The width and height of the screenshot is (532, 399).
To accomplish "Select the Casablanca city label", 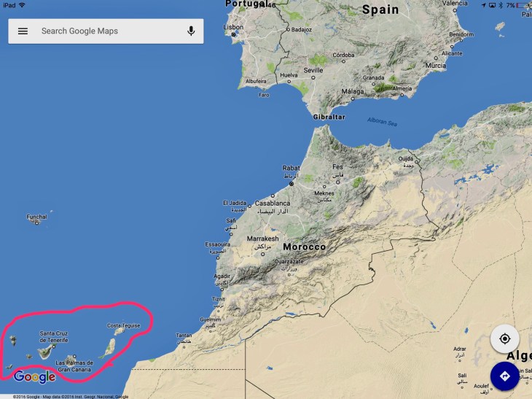I will coord(273,203).
